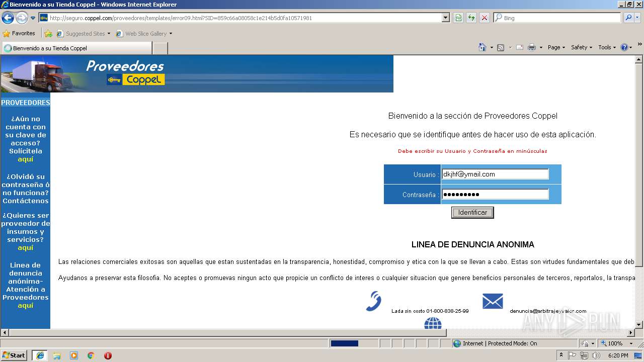Go back with the browser Back arrow
The height and width of the screenshot is (362, 644).
tap(8, 18)
